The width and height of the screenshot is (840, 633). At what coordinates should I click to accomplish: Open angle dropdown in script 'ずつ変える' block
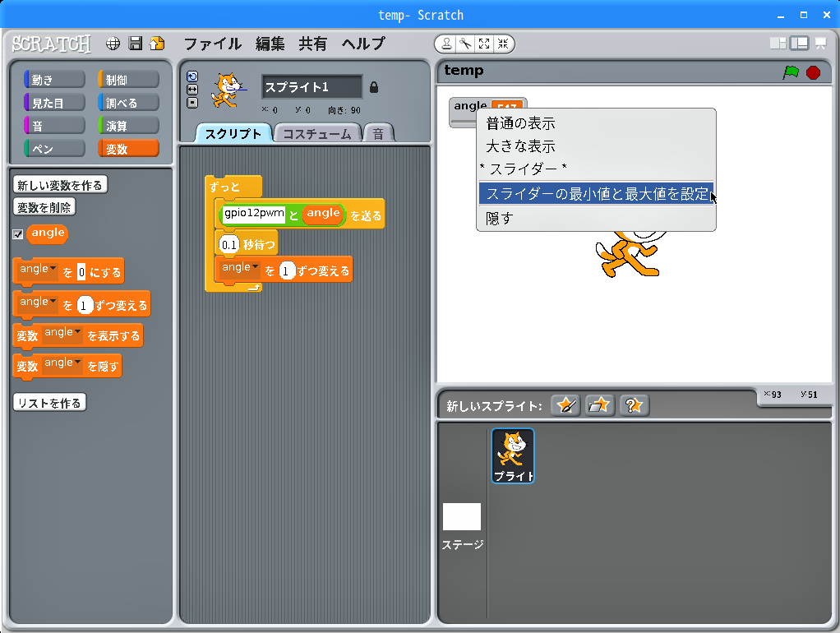click(x=240, y=268)
